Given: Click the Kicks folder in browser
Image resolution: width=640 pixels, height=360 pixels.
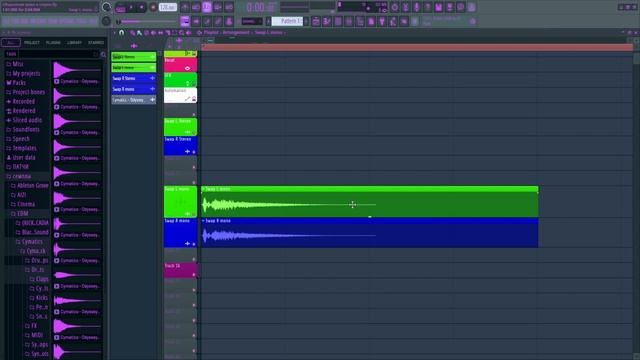Looking at the screenshot, I should [x=39, y=298].
